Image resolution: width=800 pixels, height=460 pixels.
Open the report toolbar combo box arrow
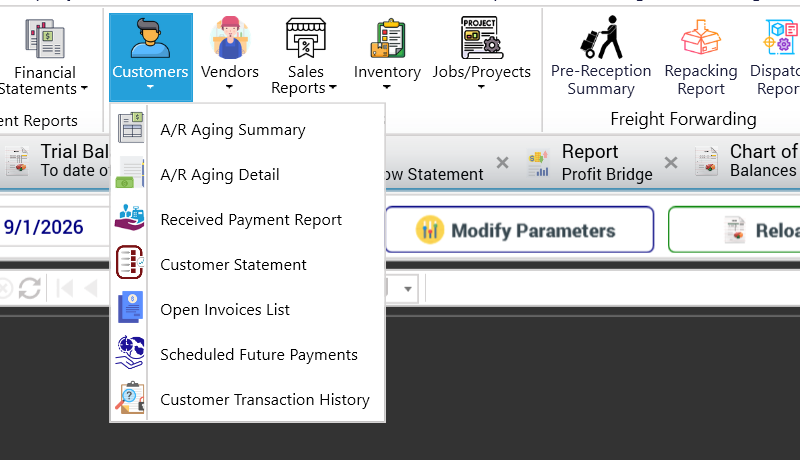[408, 289]
